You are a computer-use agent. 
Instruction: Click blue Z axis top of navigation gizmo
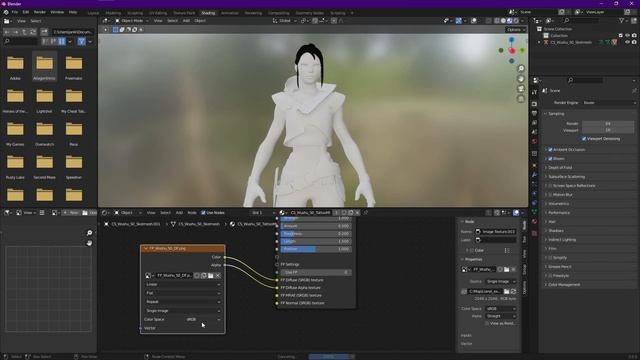(512, 40)
